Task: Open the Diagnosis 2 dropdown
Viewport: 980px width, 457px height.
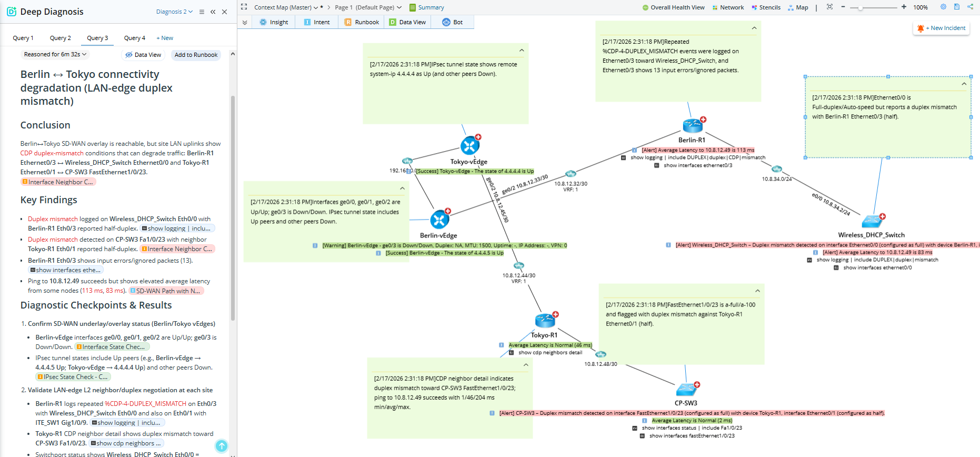Action: (174, 12)
